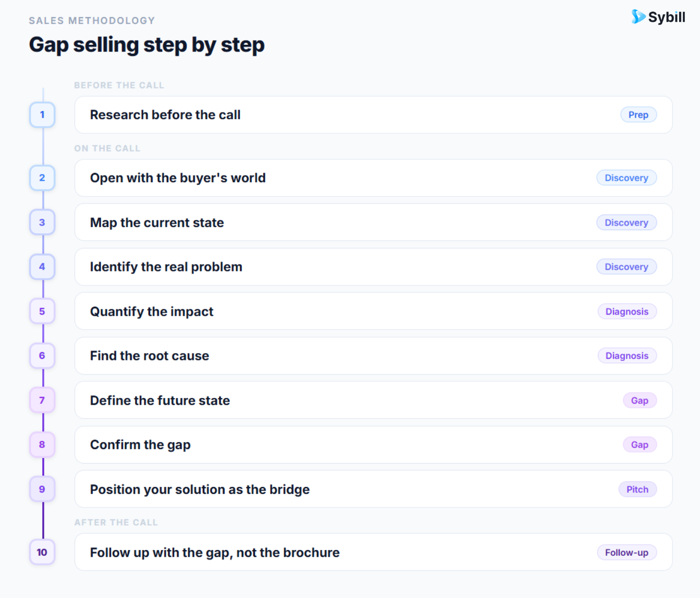This screenshot has height=598, width=700.
Task: Select the step 5 number badge
Action: pyautogui.click(x=42, y=312)
